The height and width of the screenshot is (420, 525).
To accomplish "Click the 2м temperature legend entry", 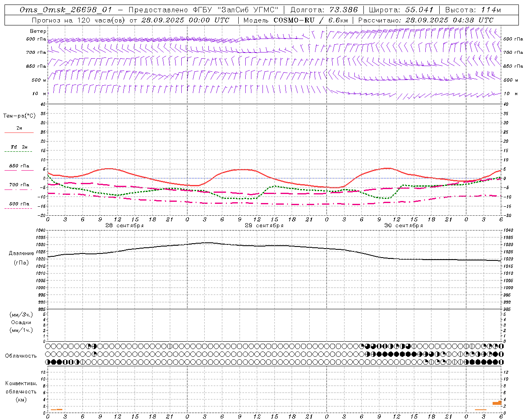I will coord(19,128).
